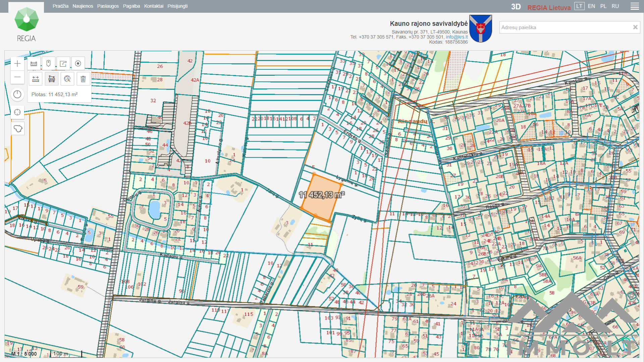Open the Naujienos menu item
This screenshot has width=644, height=362.
[x=83, y=6]
